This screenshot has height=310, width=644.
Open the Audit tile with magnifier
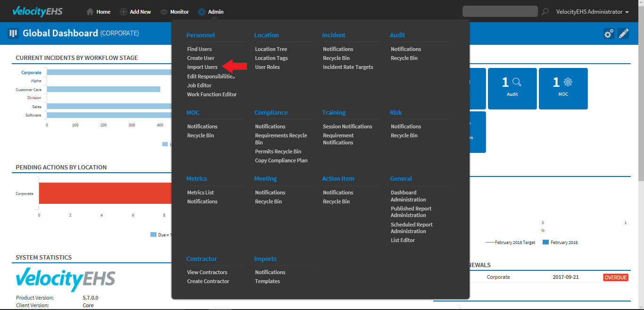(x=512, y=88)
